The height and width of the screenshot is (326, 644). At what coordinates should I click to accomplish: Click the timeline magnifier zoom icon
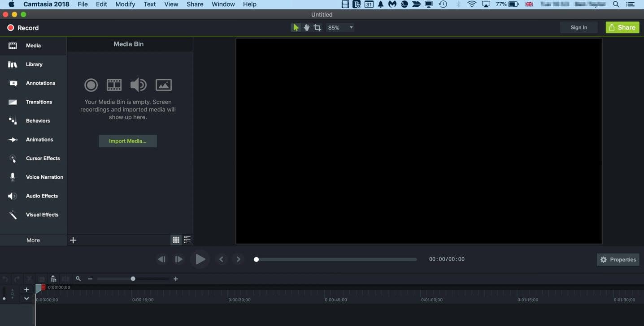click(78, 279)
